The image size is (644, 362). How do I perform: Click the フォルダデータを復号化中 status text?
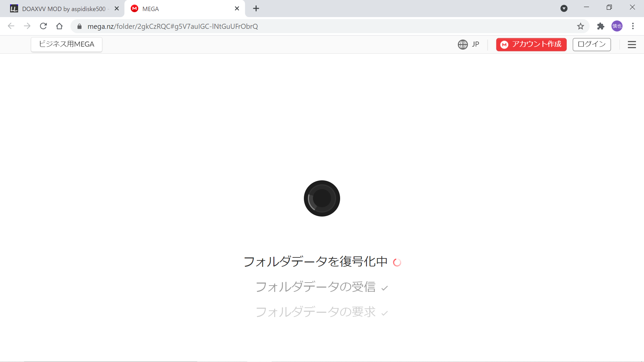pos(316,262)
